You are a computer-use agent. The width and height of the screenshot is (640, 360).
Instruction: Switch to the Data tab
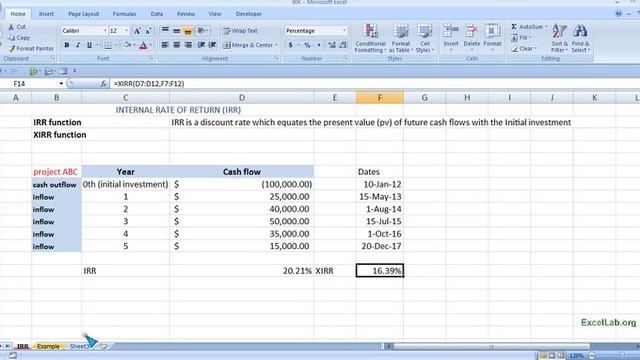pyautogui.click(x=157, y=14)
